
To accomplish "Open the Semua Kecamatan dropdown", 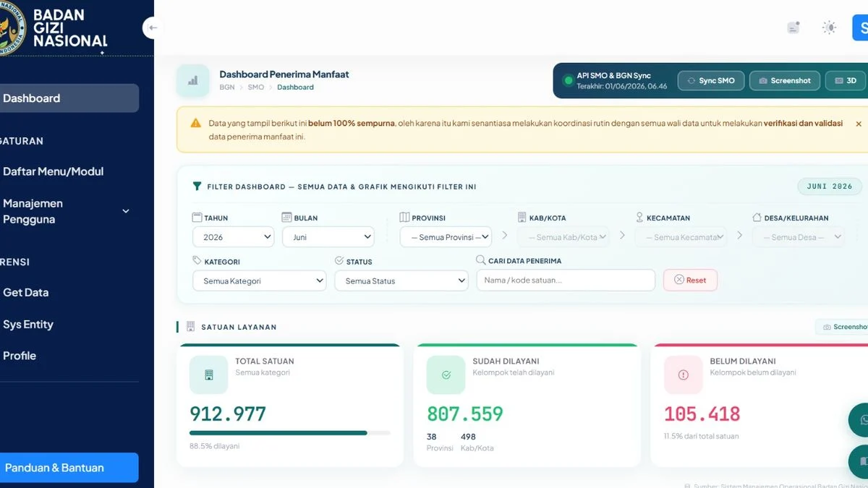I will click(681, 237).
